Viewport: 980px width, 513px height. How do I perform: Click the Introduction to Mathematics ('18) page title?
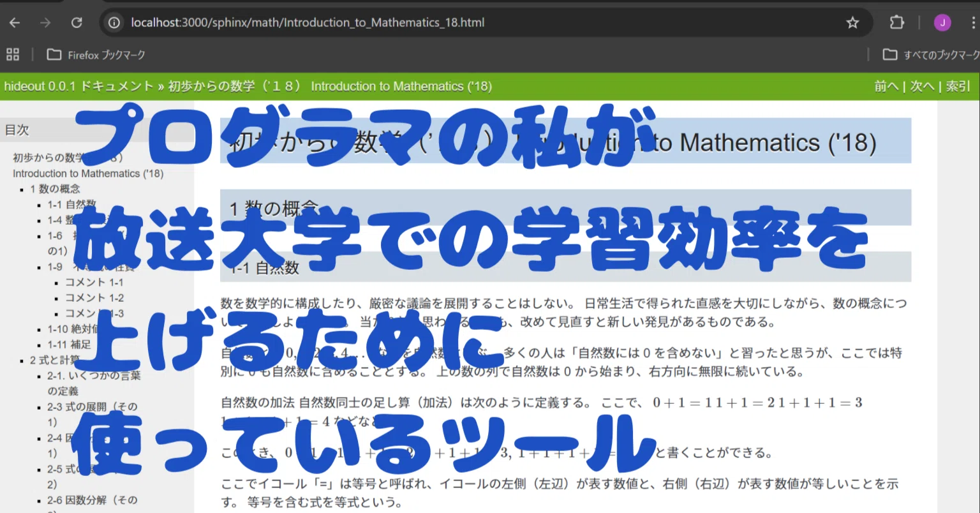tap(565, 142)
